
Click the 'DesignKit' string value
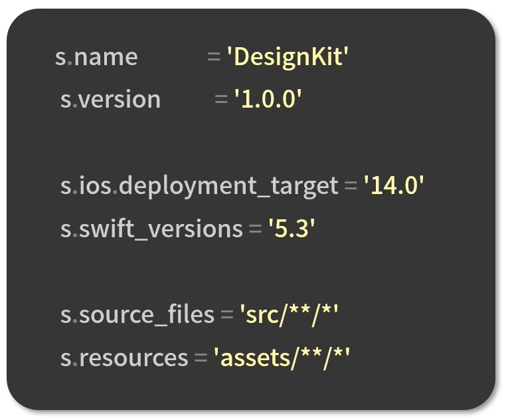pos(288,57)
